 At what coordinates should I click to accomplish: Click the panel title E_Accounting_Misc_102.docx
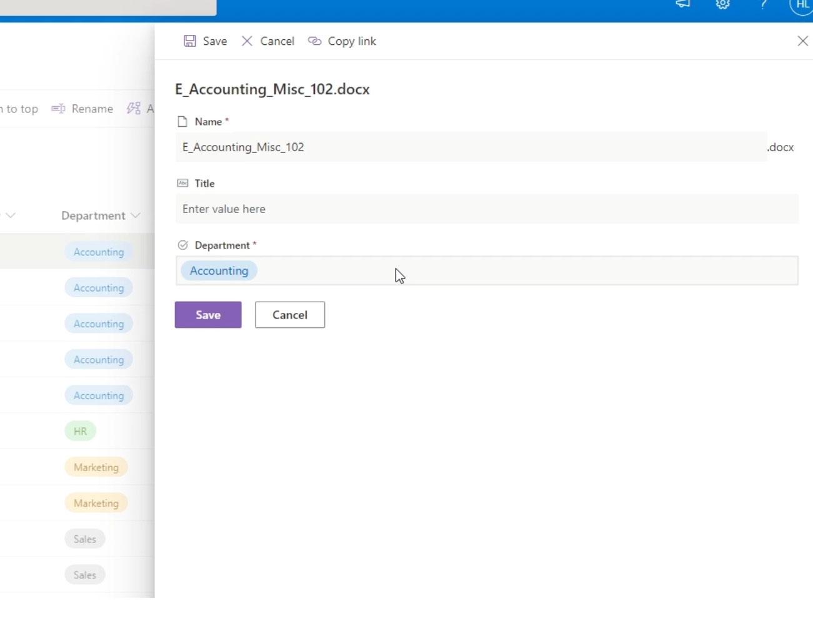[x=272, y=89]
